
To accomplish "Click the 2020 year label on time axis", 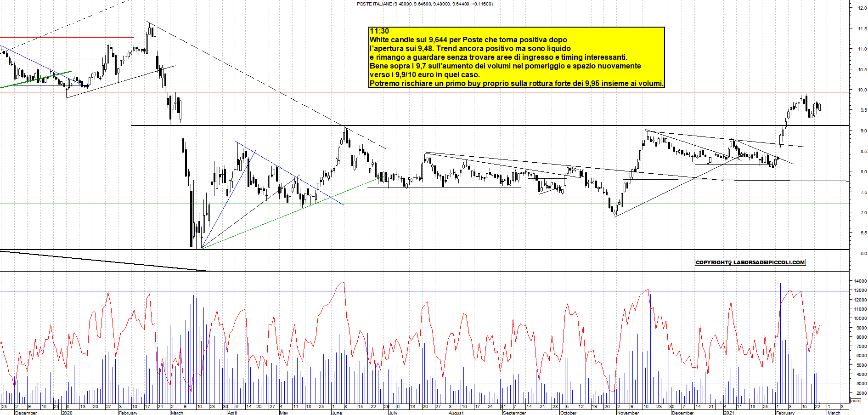I will [67, 413].
